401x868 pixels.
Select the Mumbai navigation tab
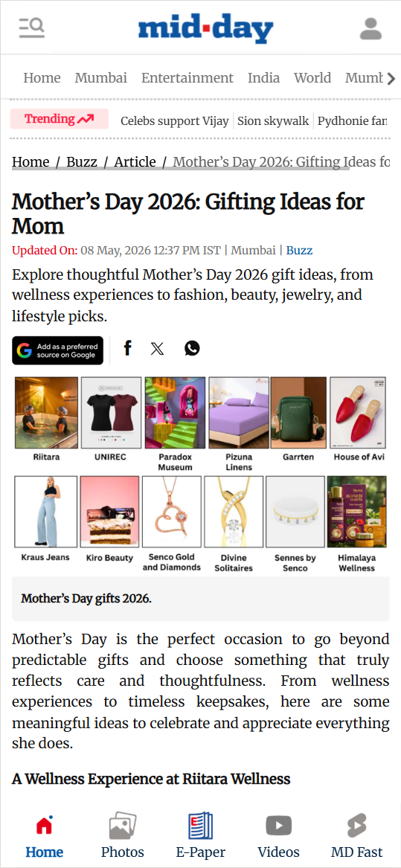(100, 78)
